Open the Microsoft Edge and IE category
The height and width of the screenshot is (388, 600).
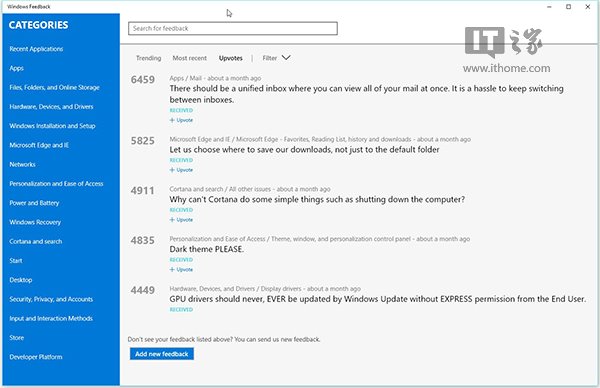tap(39, 145)
